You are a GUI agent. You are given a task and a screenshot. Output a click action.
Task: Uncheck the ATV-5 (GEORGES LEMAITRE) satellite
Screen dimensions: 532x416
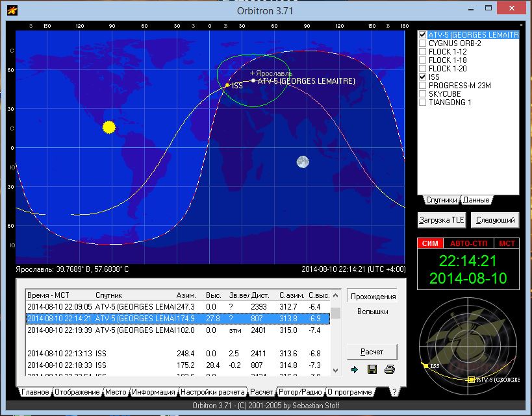[422, 34]
